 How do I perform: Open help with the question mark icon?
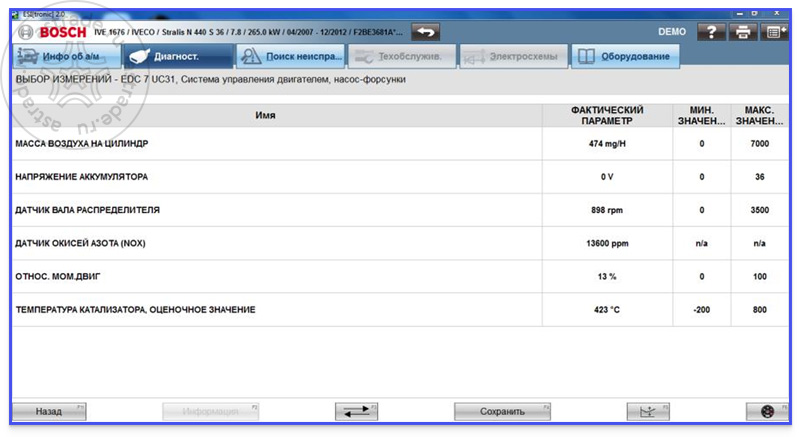[x=711, y=32]
